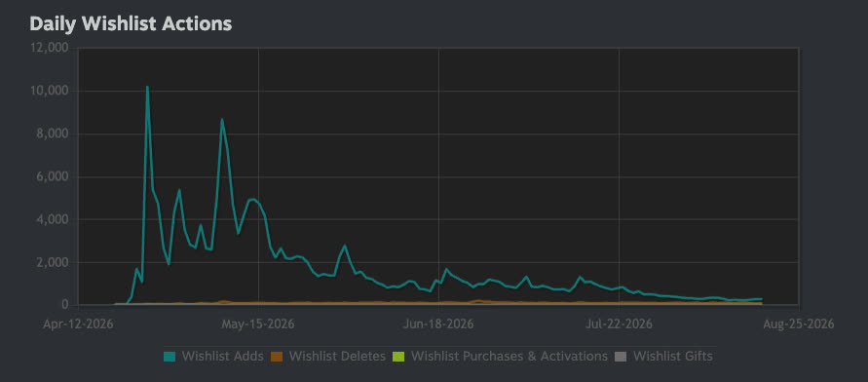This screenshot has width=868, height=382.
Task: Click the Daily Wishlist Actions chart title
Action: [x=131, y=23]
